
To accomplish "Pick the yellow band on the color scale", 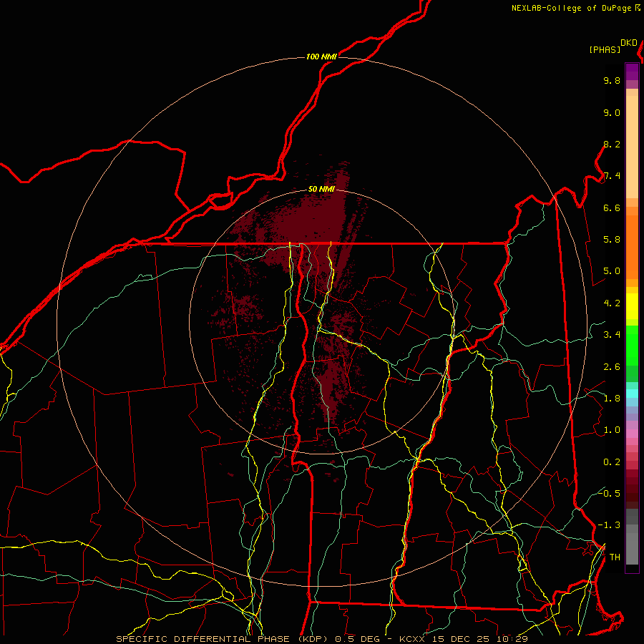I will 632,306.
